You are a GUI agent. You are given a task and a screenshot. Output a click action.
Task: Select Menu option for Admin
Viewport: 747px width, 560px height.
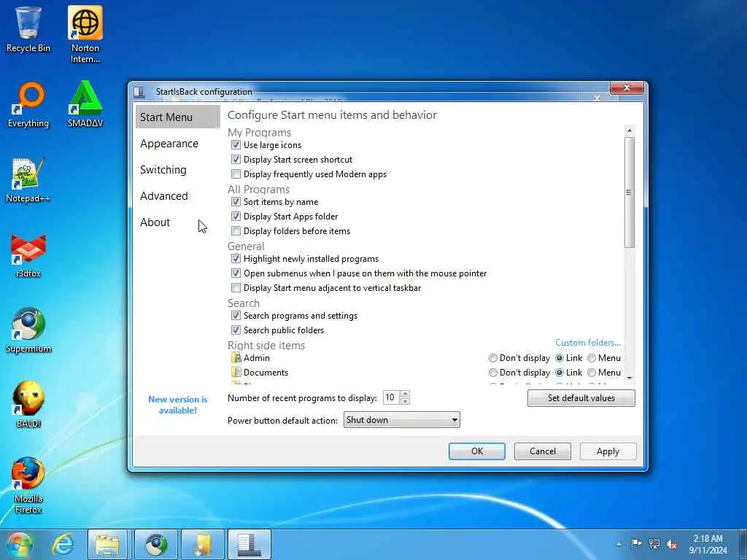tap(592, 358)
